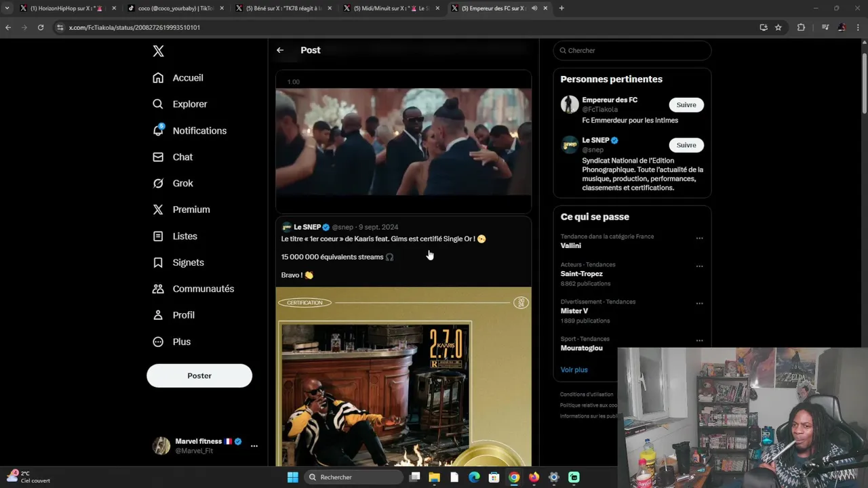
Task: Open the Profil person icon
Action: coord(158,315)
